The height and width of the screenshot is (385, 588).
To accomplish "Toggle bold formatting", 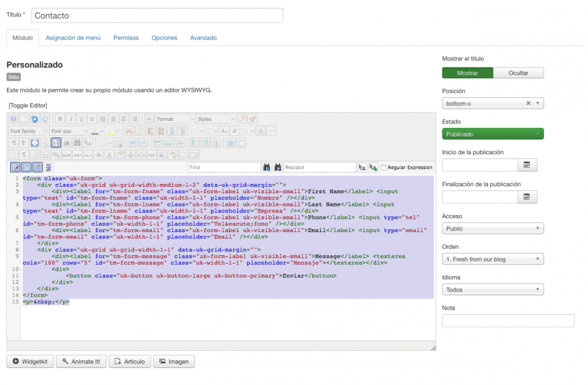I will [60, 119].
